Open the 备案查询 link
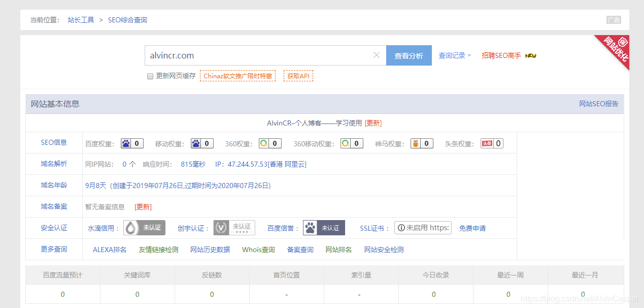 click(300, 250)
